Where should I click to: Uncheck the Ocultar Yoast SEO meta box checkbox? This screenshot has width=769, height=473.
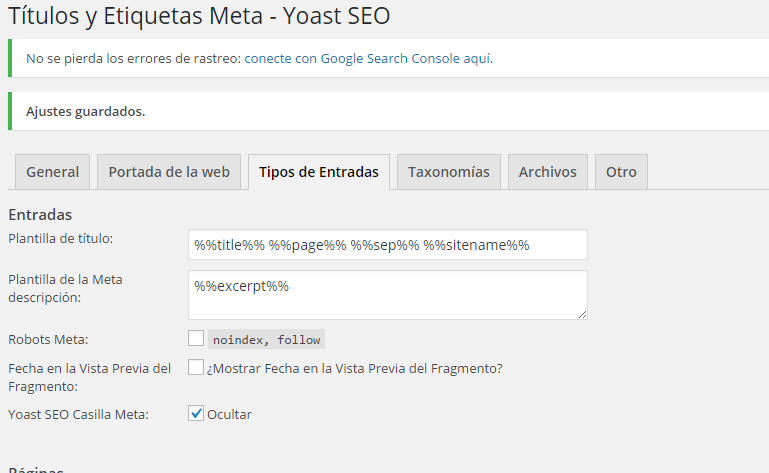(x=196, y=413)
